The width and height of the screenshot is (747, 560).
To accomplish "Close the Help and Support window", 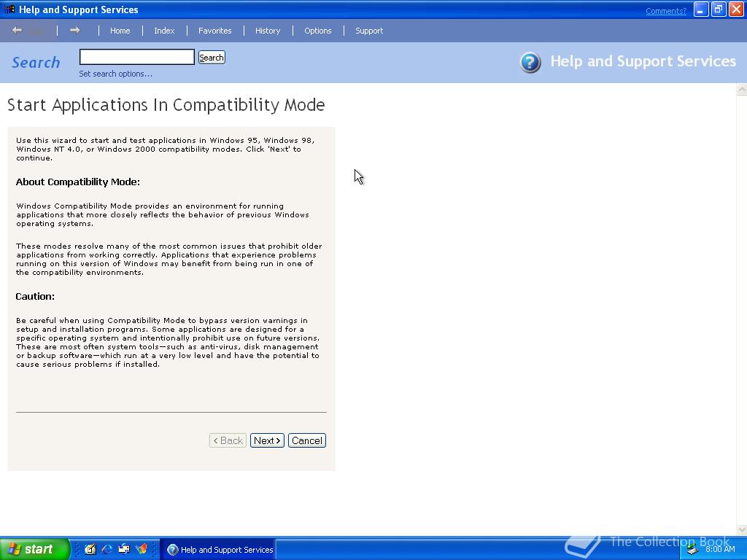I will tap(737, 9).
